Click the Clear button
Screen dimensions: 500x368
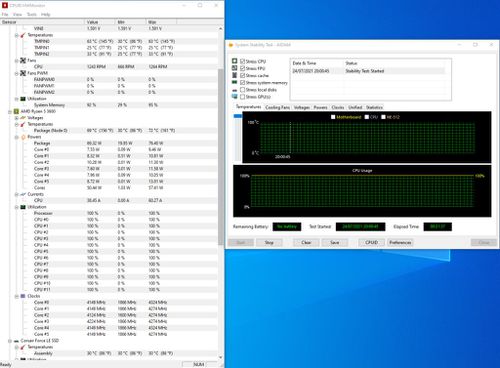306,242
